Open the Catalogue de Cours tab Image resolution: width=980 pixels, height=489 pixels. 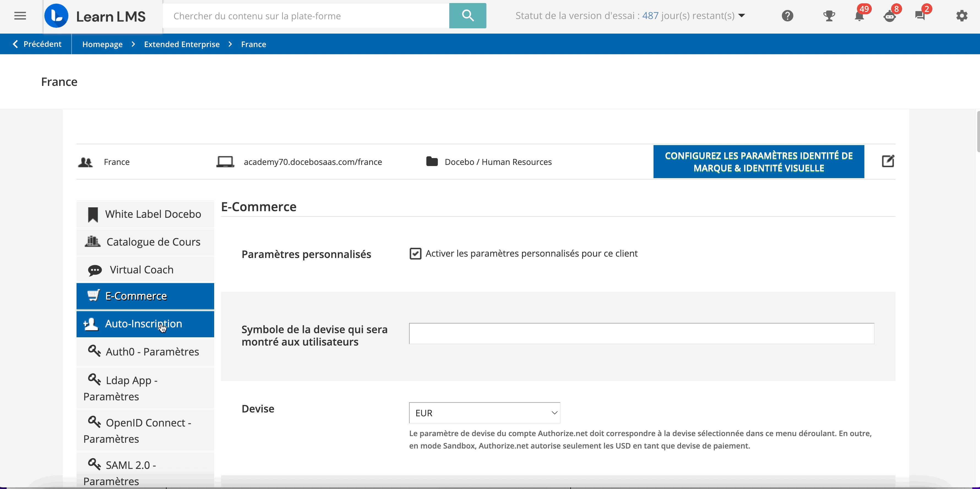tap(145, 242)
